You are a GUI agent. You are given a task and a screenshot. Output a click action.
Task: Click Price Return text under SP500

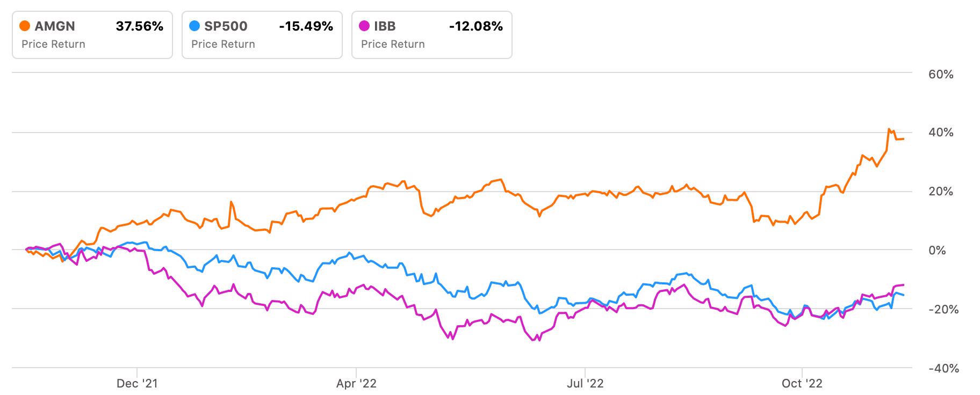(223, 44)
